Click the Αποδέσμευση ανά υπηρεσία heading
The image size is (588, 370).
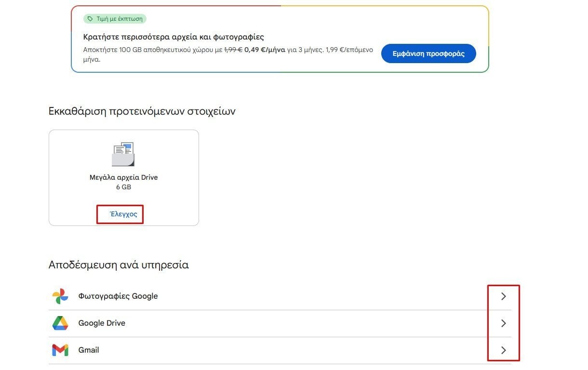pyautogui.click(x=119, y=265)
